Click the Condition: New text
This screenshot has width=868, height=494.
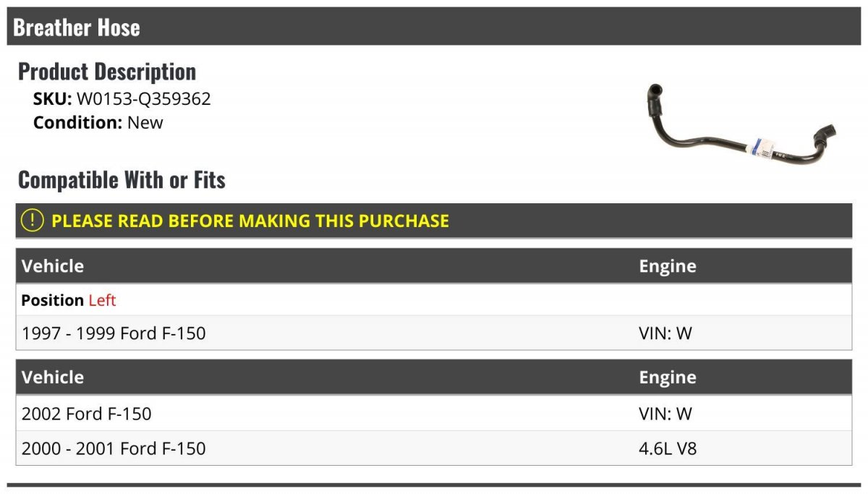tap(98, 122)
